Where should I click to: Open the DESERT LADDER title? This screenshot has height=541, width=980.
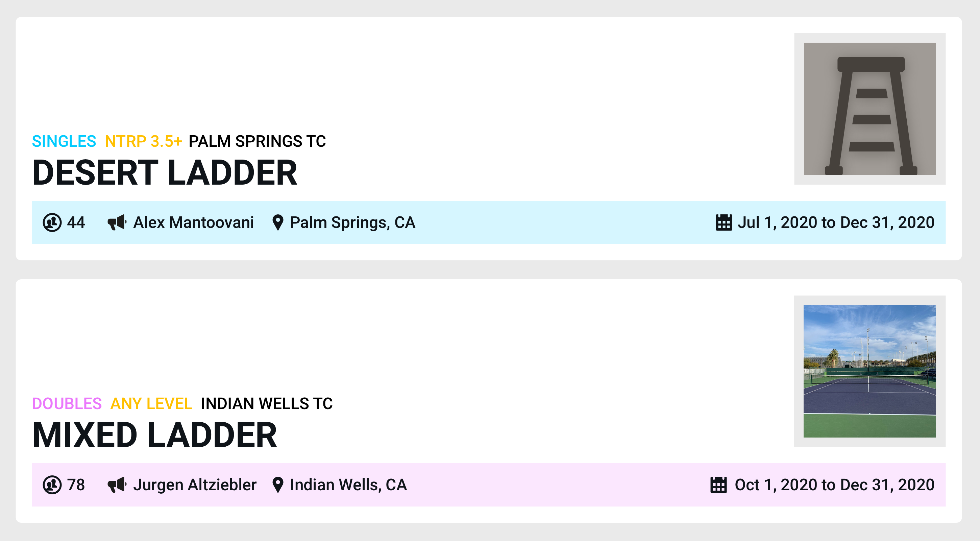[x=165, y=172]
